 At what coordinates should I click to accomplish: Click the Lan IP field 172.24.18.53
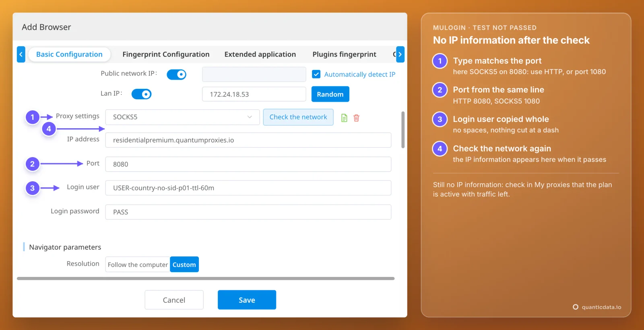point(254,94)
